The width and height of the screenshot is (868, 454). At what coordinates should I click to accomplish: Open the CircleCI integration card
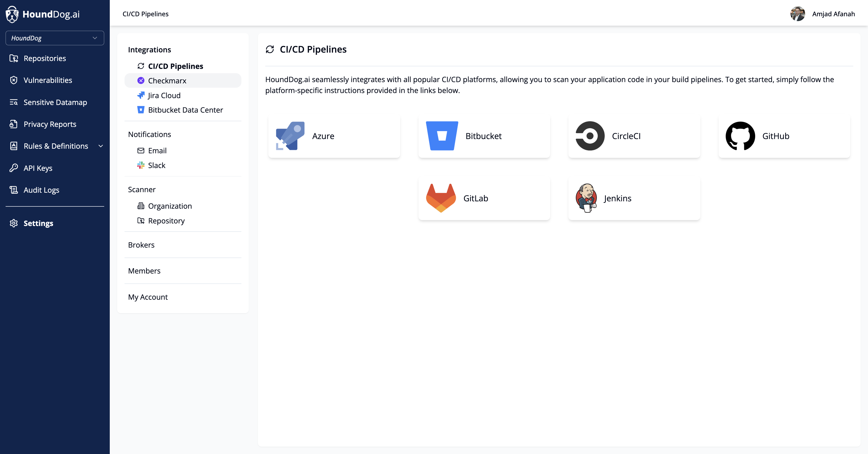[634, 136]
